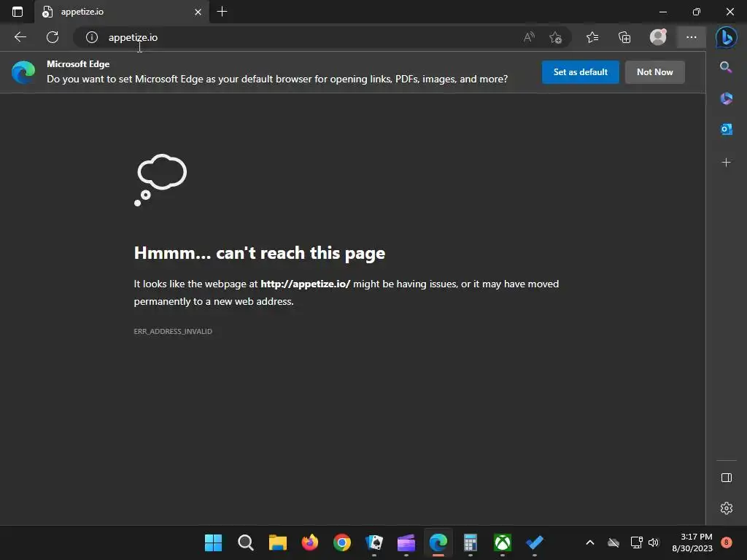Screen dimensions: 747x560
Task: Close the appetize.io tab
Action: 198,12
